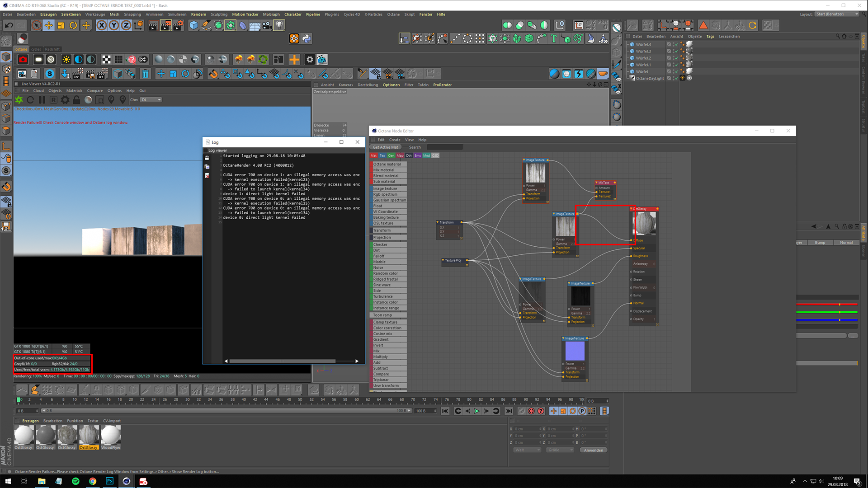Click the Undo arrow icon
Viewport: 868px width, 488px height.
coord(9,25)
